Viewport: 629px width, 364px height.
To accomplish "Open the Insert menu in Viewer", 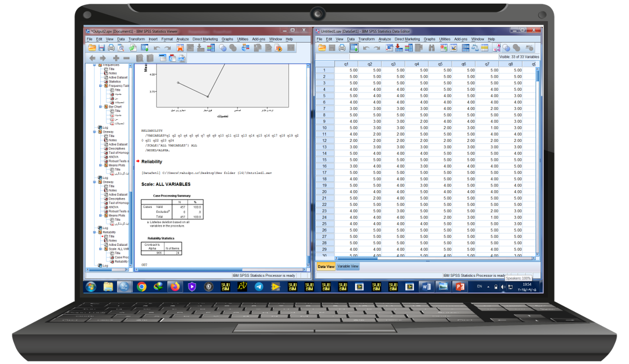I will (x=153, y=39).
